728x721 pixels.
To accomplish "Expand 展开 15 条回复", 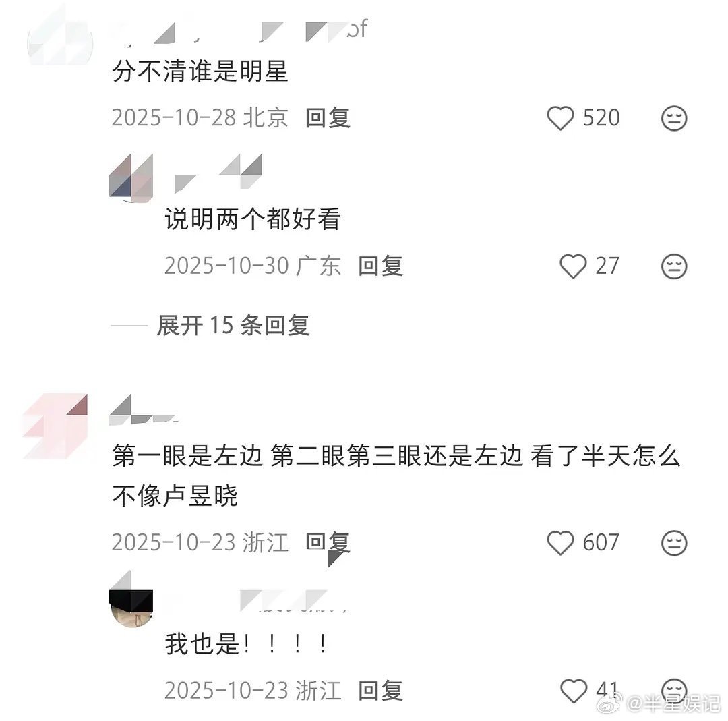I will (x=233, y=325).
